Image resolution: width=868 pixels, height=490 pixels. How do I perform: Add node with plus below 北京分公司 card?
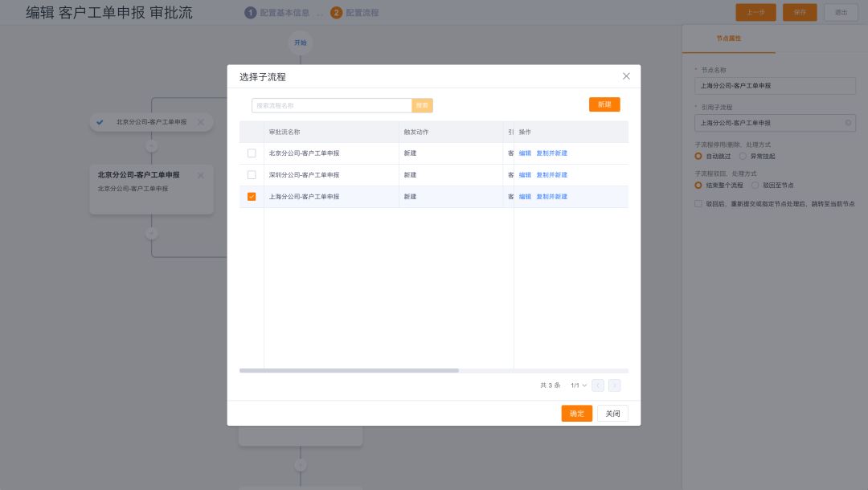(x=152, y=234)
